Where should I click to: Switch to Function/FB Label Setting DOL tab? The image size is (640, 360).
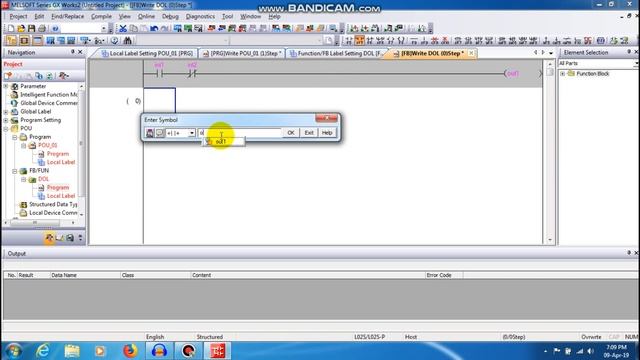coord(336,53)
